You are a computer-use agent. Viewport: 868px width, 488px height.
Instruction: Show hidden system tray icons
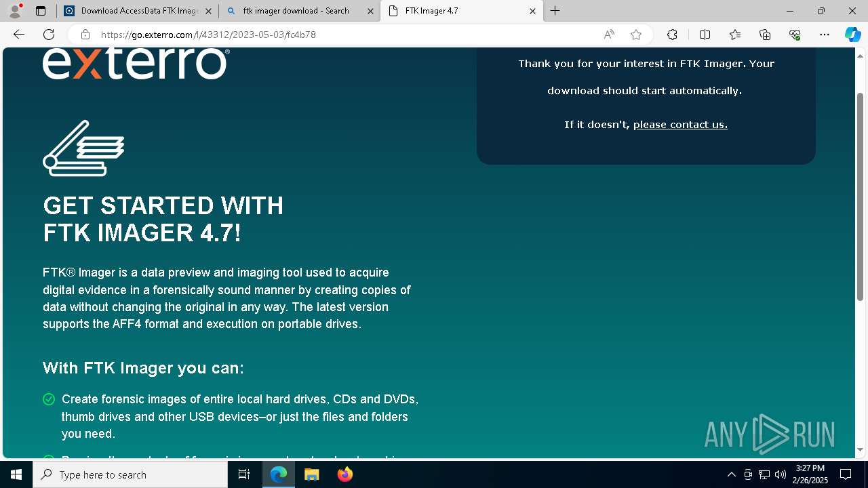(731, 474)
